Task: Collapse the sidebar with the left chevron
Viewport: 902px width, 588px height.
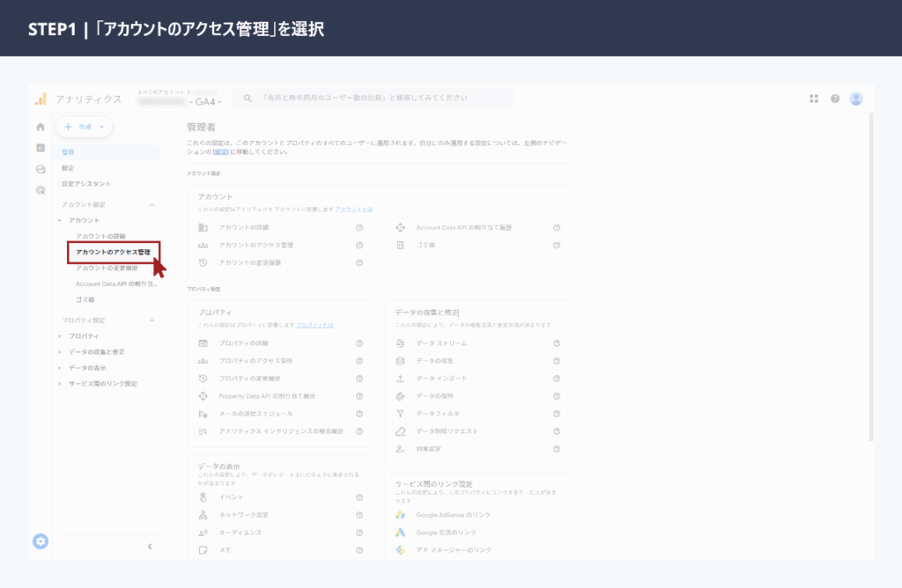Action: click(152, 547)
